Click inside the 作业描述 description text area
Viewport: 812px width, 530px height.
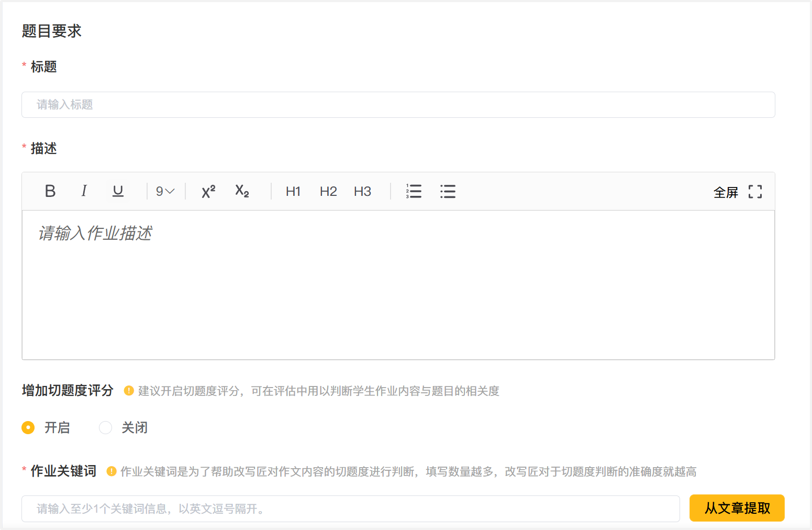pyautogui.click(x=398, y=285)
